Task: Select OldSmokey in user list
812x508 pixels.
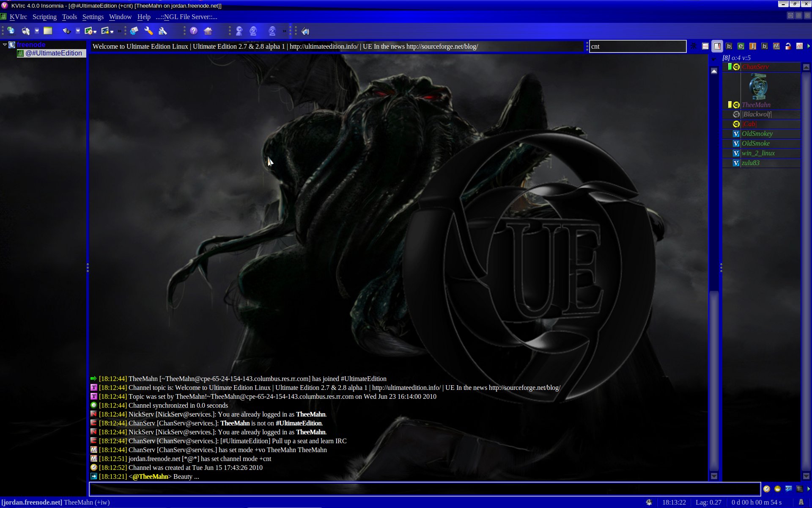Action: [x=761, y=134]
